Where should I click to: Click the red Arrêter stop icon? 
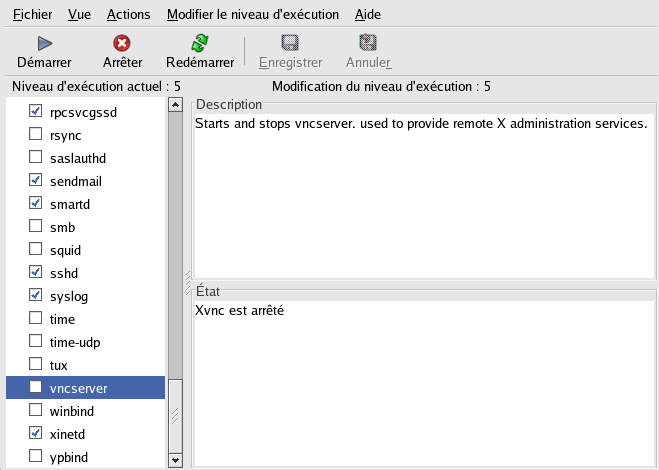122,43
